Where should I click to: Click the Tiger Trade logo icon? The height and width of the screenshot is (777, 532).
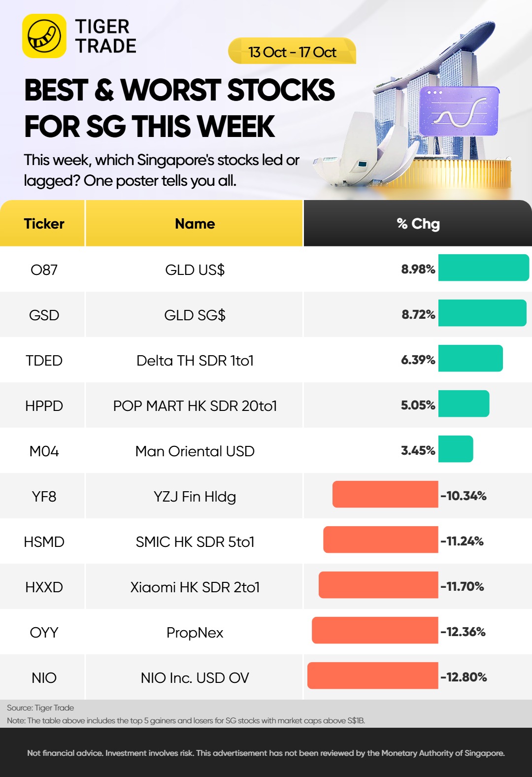click(44, 36)
